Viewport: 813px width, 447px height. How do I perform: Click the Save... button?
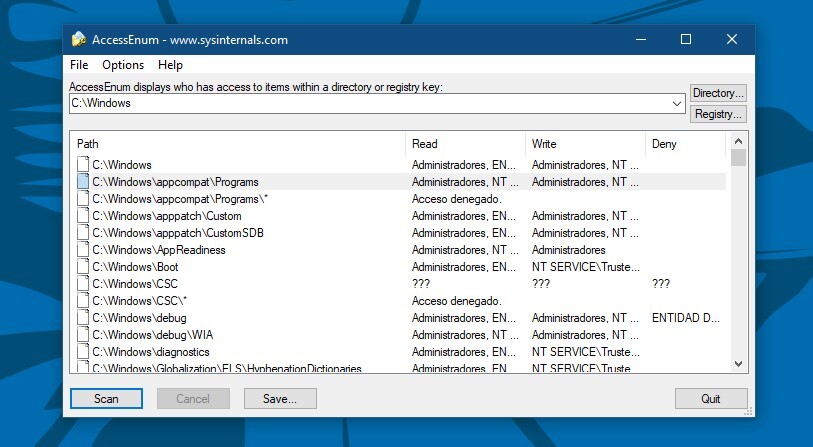(280, 399)
